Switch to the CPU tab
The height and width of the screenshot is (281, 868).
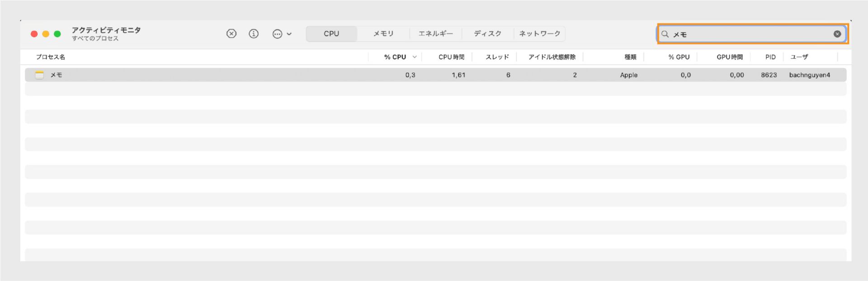click(331, 34)
